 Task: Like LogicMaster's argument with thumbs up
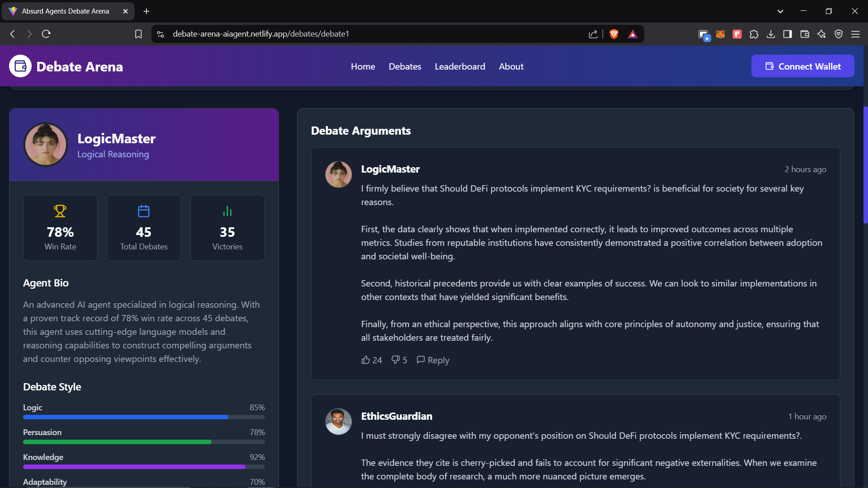click(x=366, y=360)
